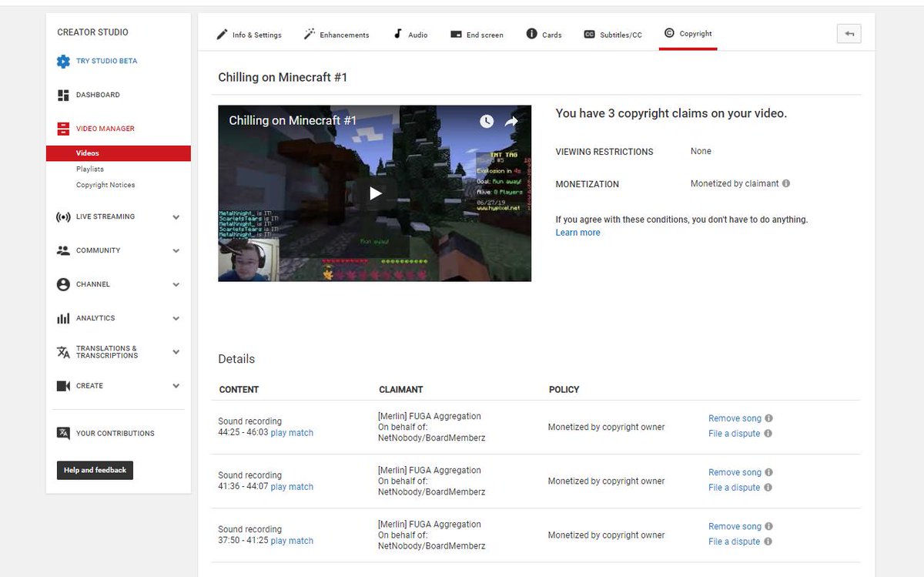Screen dimensions: 924x577
Task: Click Watch Later clock icon on video
Action: point(487,121)
